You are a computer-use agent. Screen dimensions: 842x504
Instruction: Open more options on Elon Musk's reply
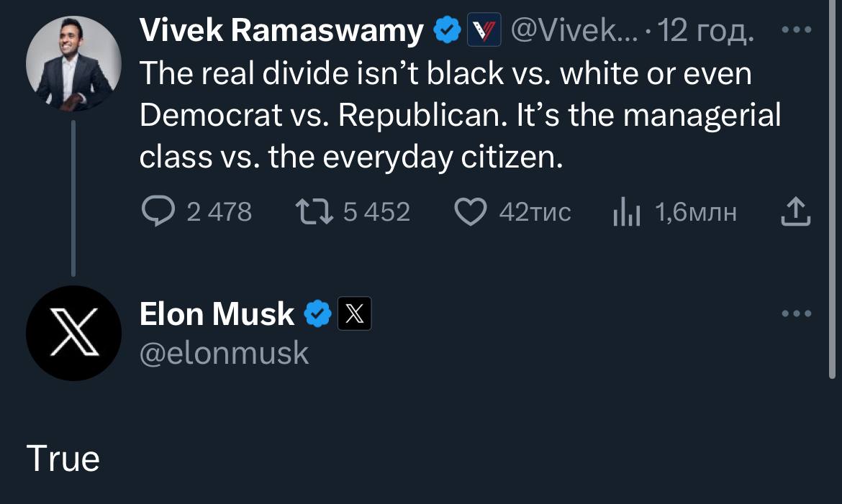tap(797, 314)
